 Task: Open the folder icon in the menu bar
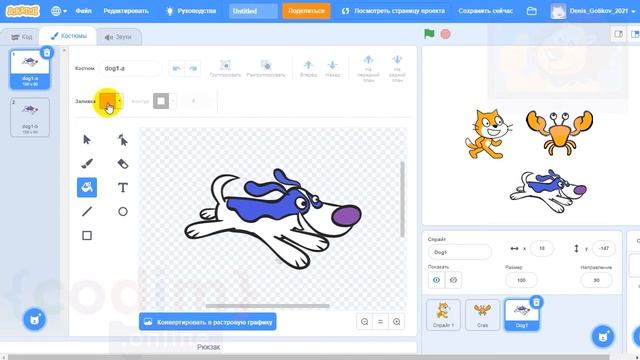pyautogui.click(x=531, y=11)
